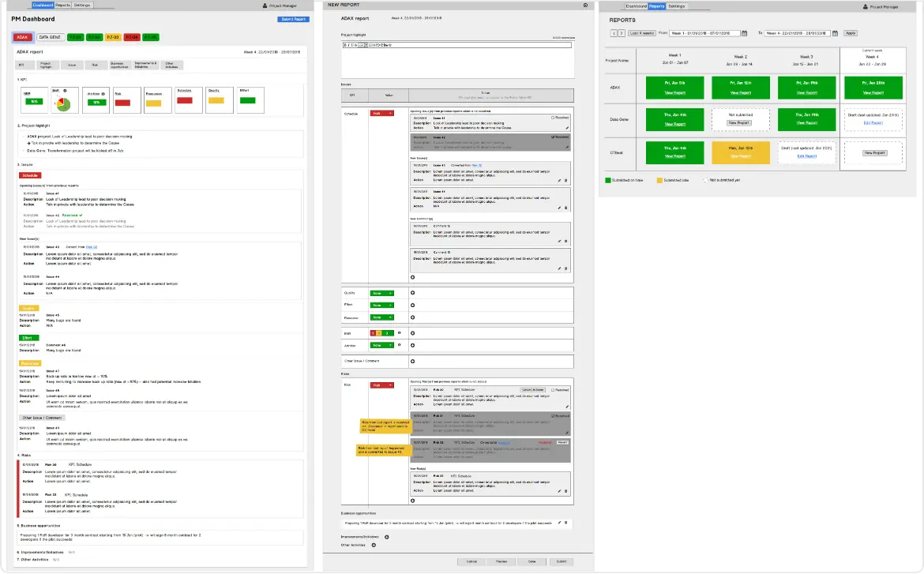
Task: Click the close icon of New Report panel
Action: point(585,5)
